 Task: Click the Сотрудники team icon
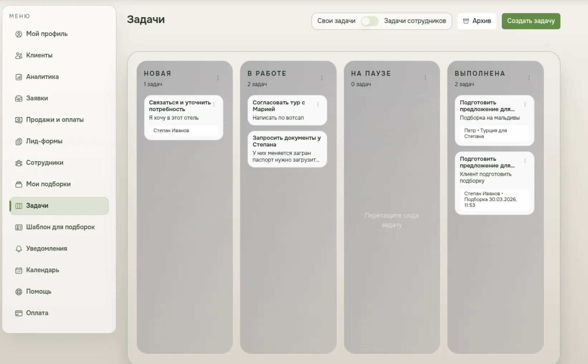click(19, 163)
